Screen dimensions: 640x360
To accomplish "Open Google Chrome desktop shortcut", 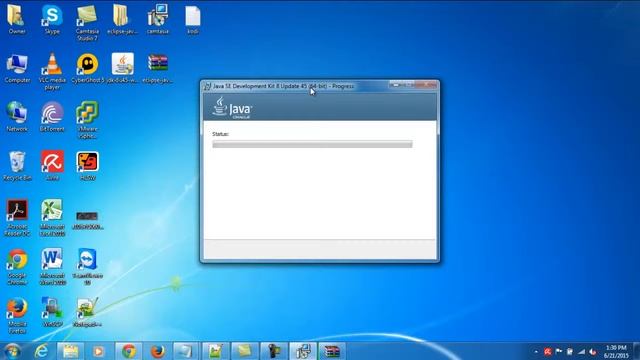I will click(17, 267).
